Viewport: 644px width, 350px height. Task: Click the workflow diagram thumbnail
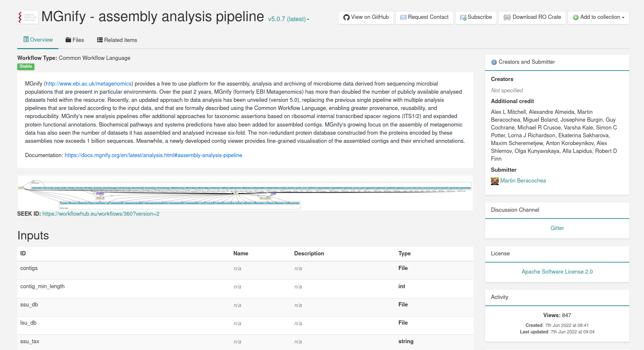245,193
